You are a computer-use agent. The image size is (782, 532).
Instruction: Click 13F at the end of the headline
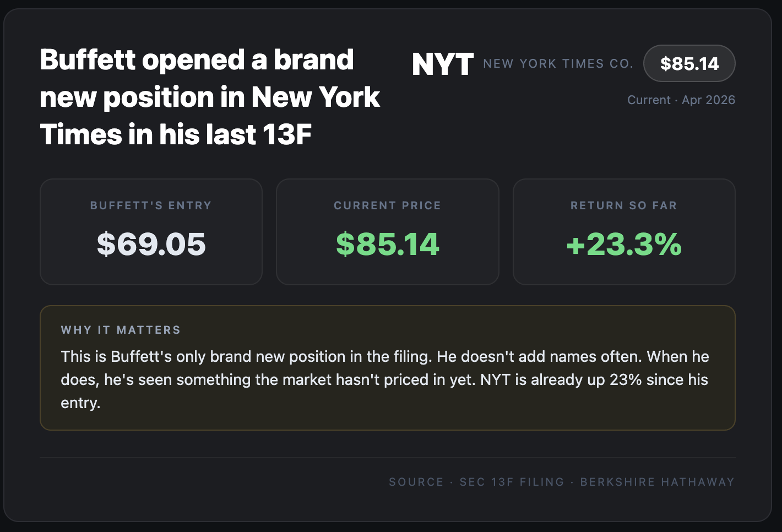(287, 135)
